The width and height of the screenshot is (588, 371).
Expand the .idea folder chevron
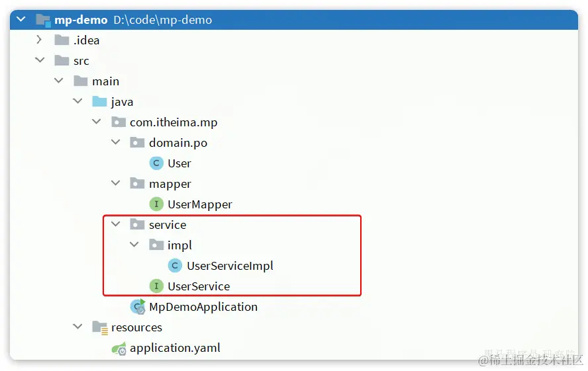pos(38,40)
